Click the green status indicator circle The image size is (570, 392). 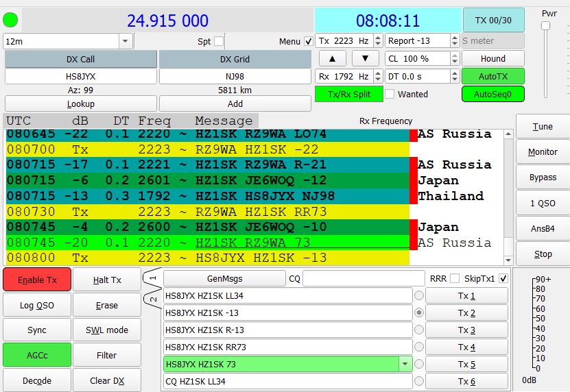click(x=10, y=20)
